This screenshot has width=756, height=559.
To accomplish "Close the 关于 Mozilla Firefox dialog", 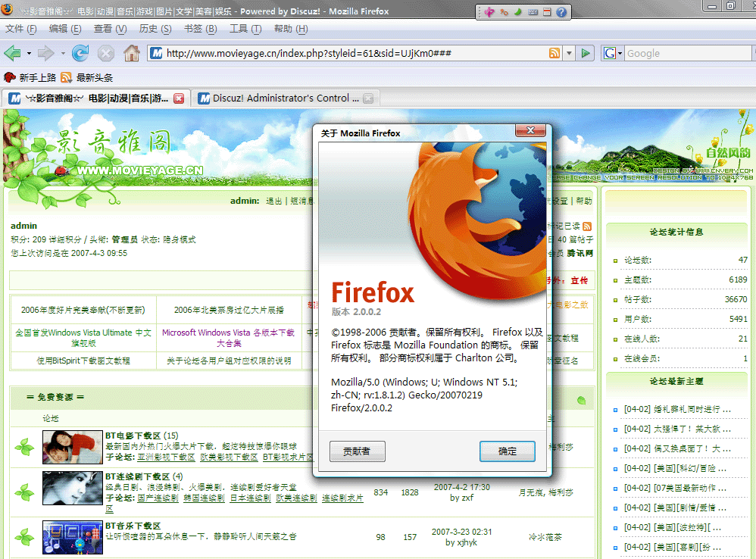I will (530, 130).
